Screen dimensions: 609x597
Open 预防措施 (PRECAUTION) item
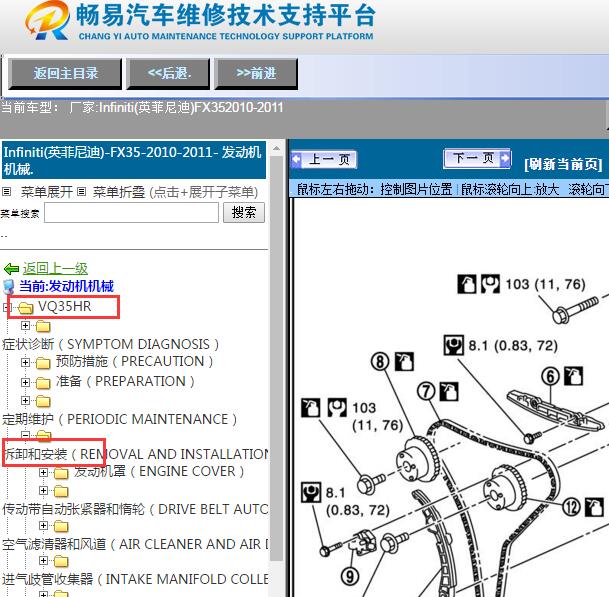(x=134, y=361)
